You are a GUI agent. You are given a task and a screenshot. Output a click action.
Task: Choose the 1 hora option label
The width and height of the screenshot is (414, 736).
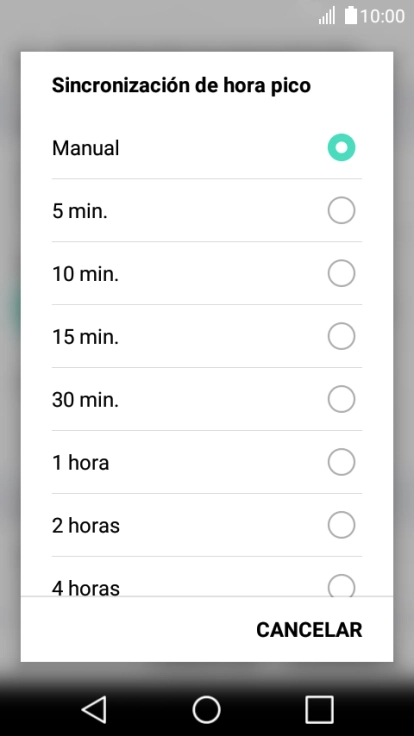click(80, 462)
